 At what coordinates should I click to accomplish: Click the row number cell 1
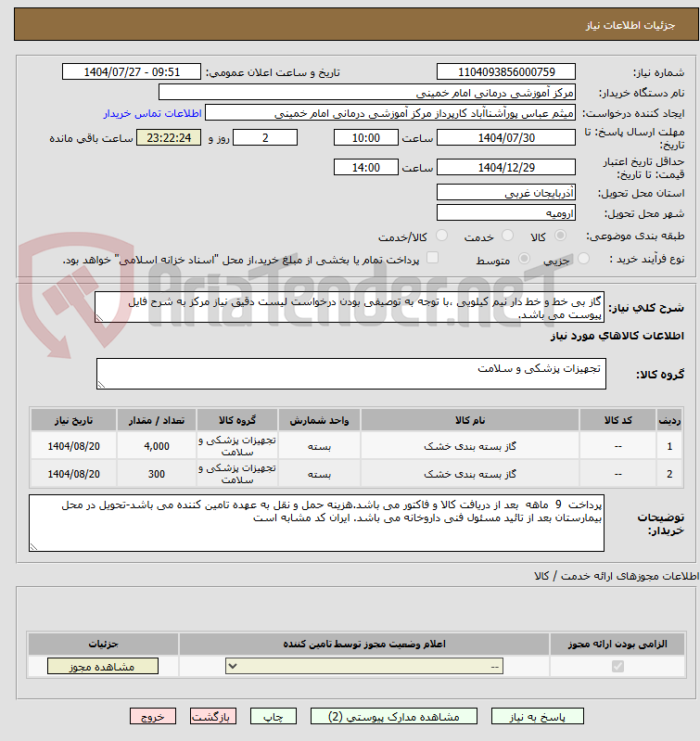tap(669, 446)
